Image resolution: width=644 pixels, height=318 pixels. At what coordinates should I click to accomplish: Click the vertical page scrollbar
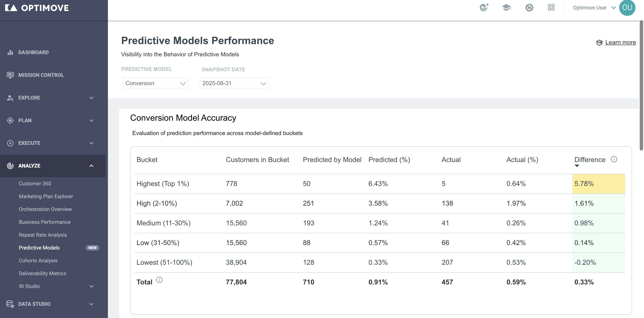pyautogui.click(x=641, y=86)
